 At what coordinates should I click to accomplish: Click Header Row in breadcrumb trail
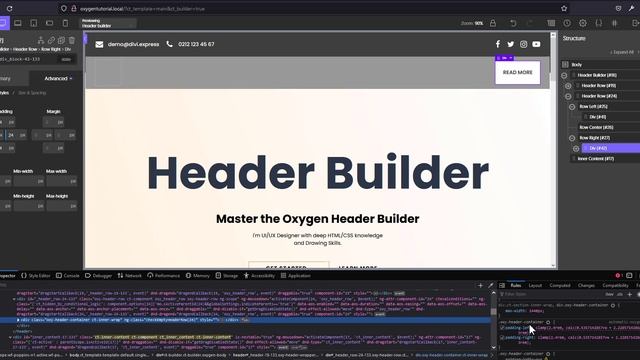click(x=25, y=49)
